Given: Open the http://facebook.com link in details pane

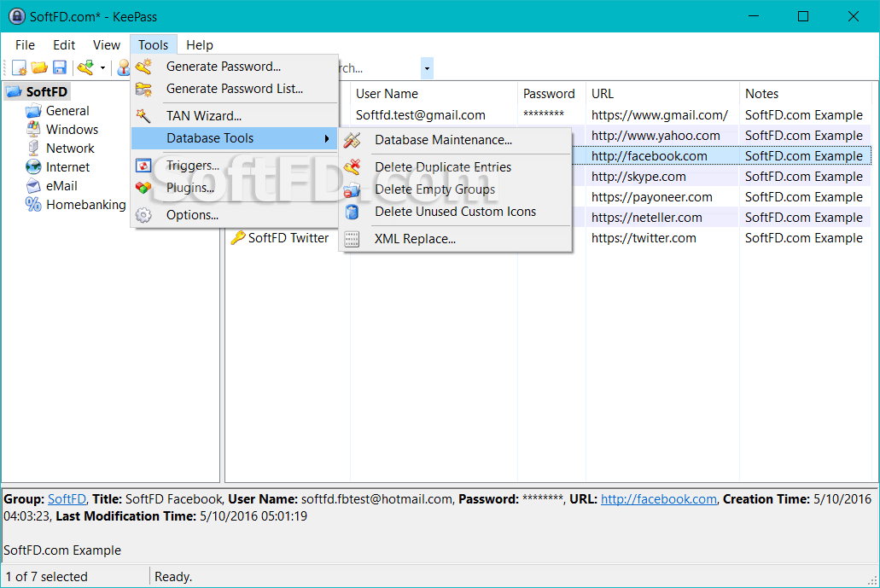Looking at the screenshot, I should pos(659,499).
